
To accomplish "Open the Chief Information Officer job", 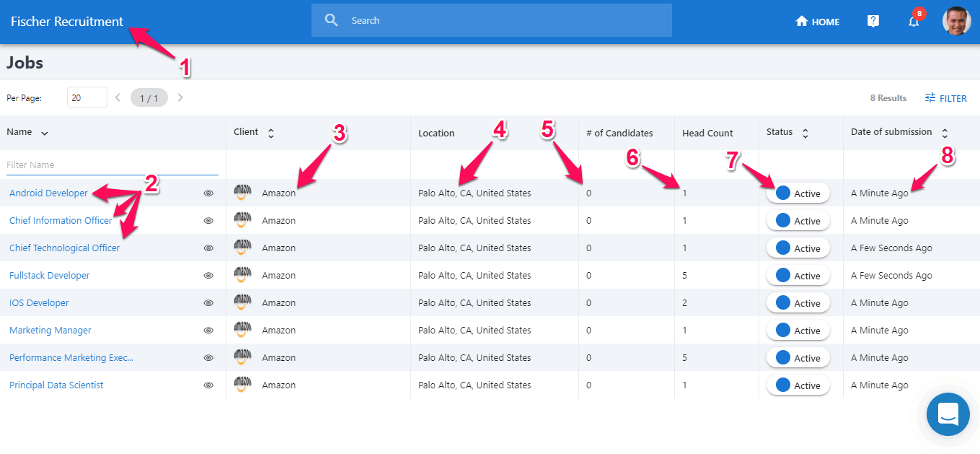I will pos(61,221).
